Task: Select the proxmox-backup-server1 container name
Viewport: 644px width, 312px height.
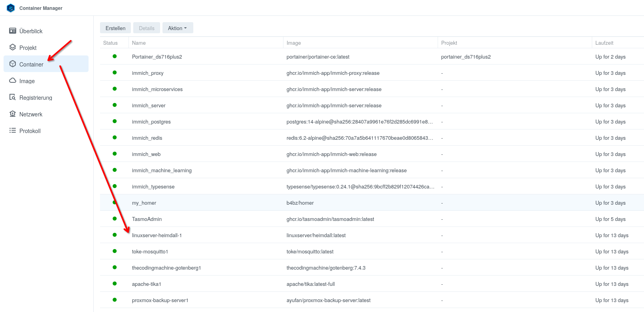Action: click(x=160, y=300)
